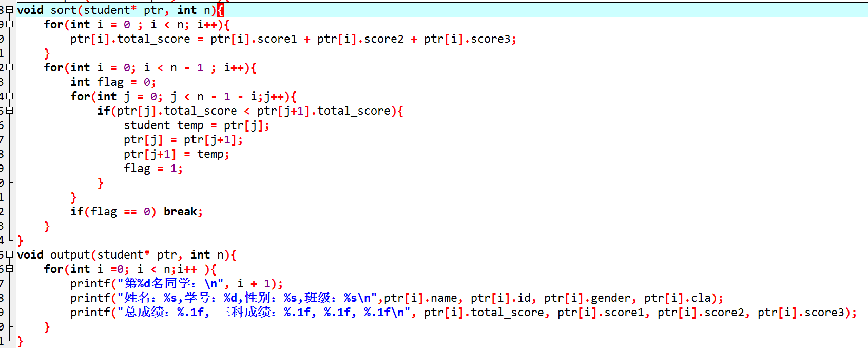Screen dimensions: 868x348
Task: Collapse fold marker of the output for-loop
Action: pos(9,269)
